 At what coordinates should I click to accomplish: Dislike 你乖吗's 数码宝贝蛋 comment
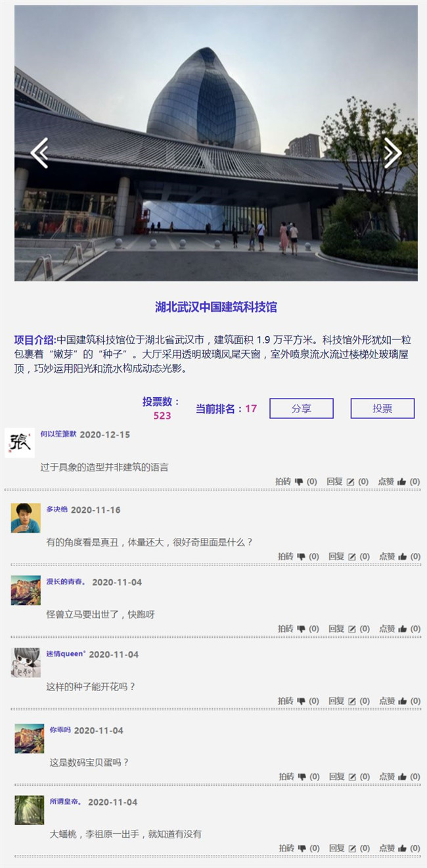click(301, 777)
